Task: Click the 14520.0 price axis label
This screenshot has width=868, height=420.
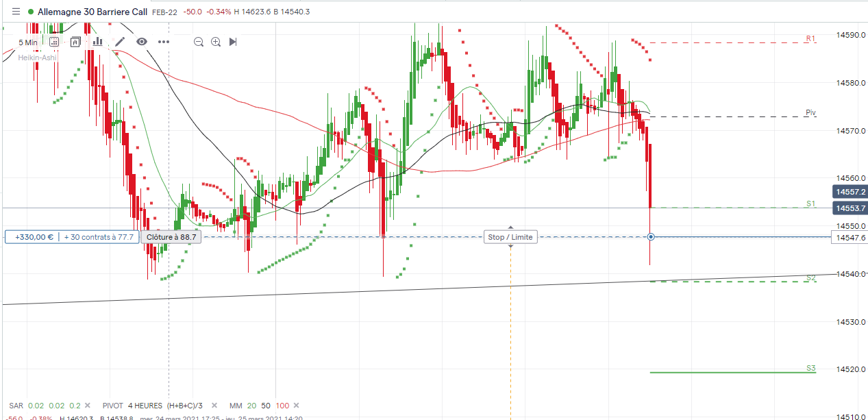Action: coord(852,369)
